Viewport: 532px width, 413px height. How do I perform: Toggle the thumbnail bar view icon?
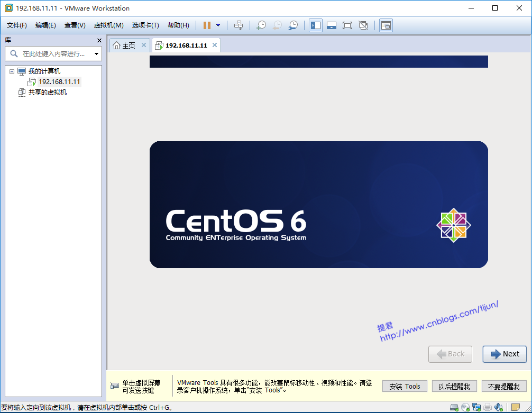[332, 25]
